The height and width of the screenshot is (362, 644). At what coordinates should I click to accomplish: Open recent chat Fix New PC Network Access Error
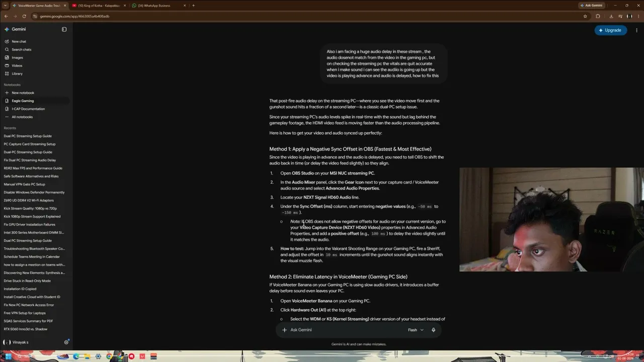pos(29,305)
